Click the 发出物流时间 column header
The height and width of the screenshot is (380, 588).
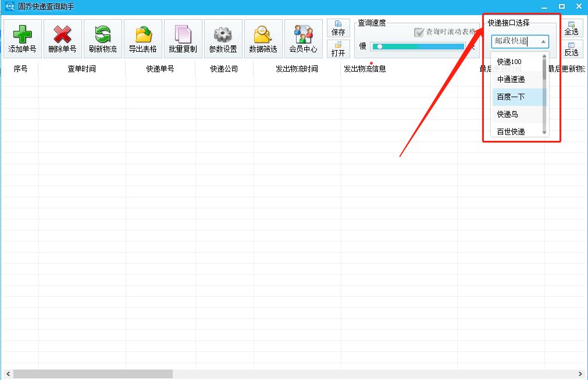coord(297,69)
